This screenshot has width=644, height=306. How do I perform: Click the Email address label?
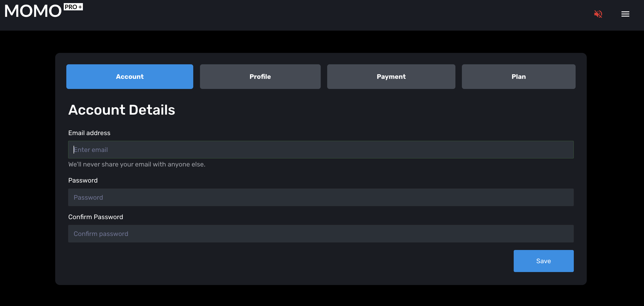tap(89, 133)
